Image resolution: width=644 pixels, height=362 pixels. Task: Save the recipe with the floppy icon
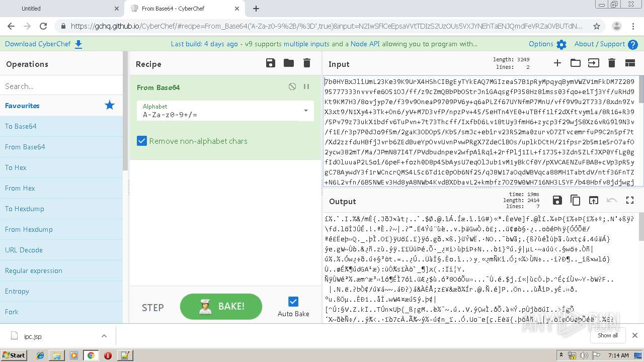(271, 63)
